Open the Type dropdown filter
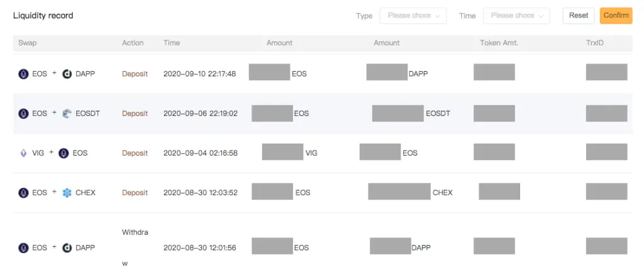This screenshot has width=644, height=279. click(413, 16)
